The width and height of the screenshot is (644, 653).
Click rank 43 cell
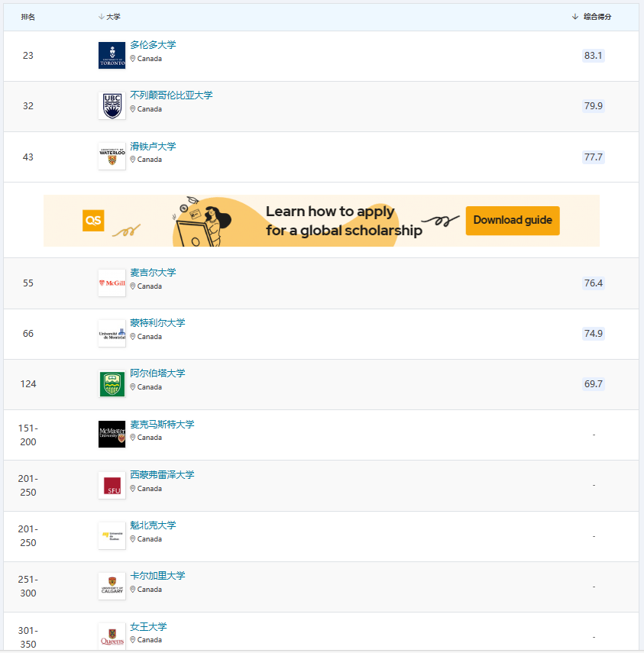click(x=28, y=157)
